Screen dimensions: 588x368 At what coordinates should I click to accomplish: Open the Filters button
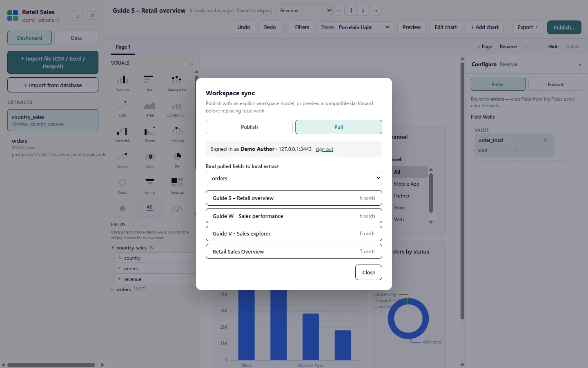coord(302,27)
